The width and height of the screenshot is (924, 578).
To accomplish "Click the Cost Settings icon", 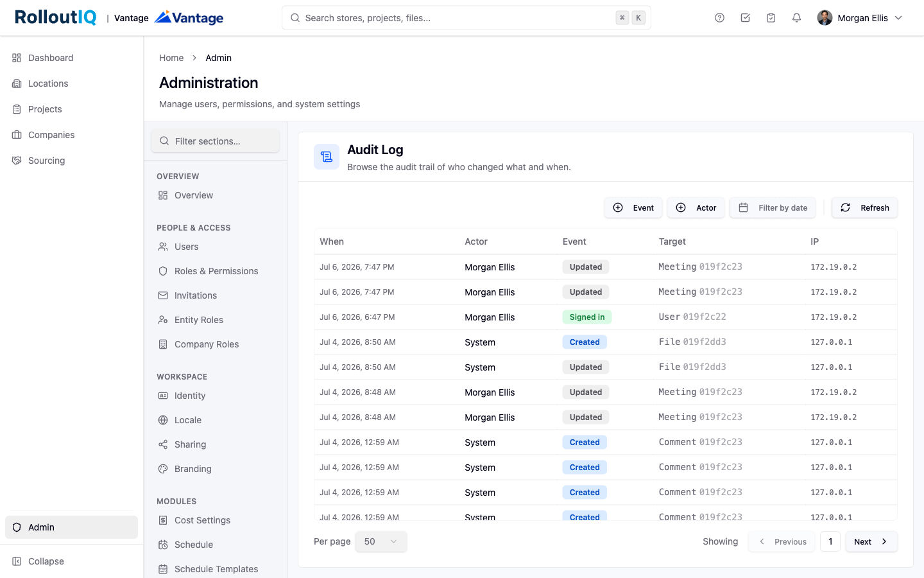I will (x=163, y=520).
